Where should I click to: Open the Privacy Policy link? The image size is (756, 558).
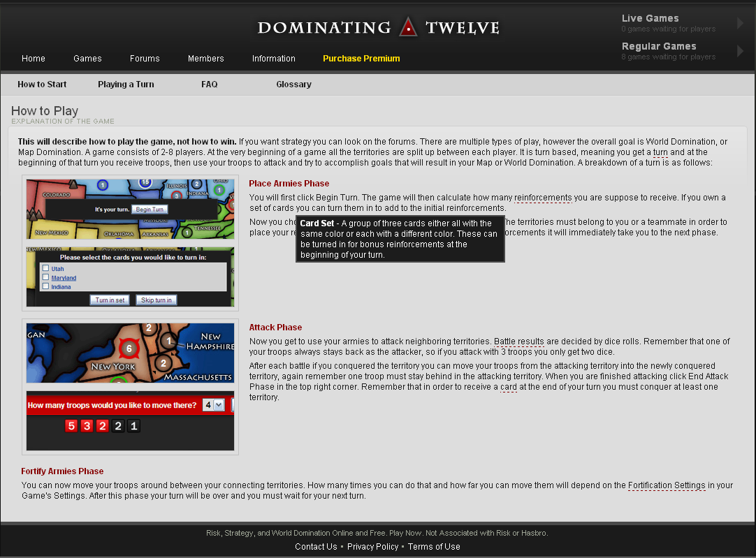372,546
